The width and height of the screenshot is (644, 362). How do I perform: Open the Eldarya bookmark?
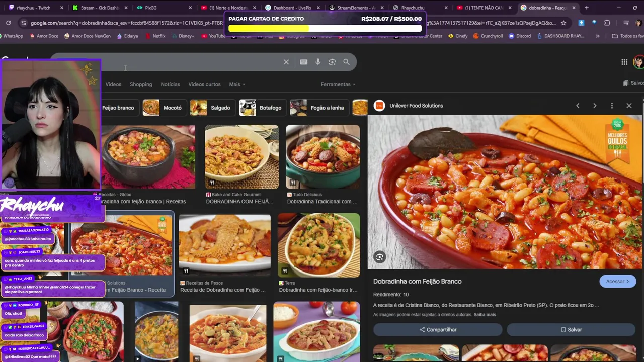[x=127, y=36]
